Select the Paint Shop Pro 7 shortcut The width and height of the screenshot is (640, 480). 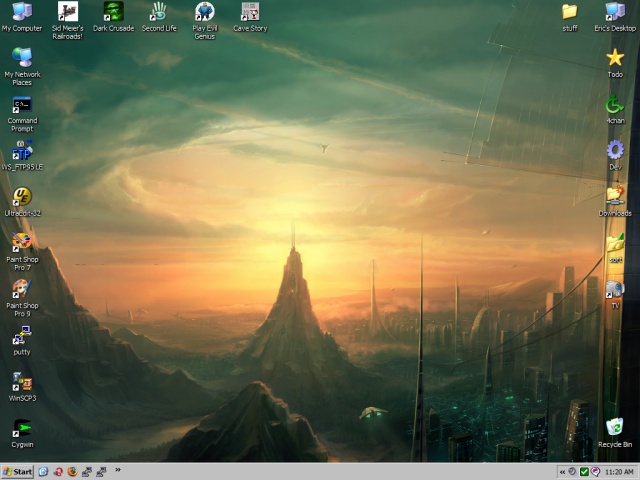pyautogui.click(x=22, y=251)
